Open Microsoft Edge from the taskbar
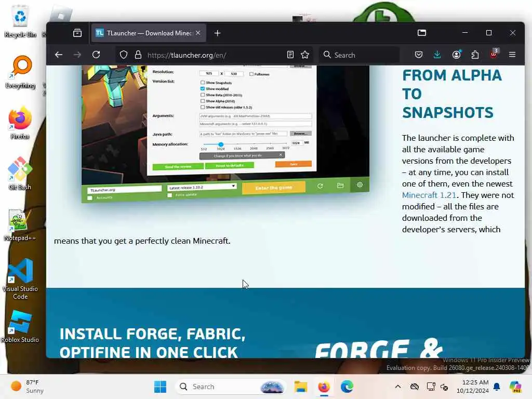532x399 pixels. [347, 387]
